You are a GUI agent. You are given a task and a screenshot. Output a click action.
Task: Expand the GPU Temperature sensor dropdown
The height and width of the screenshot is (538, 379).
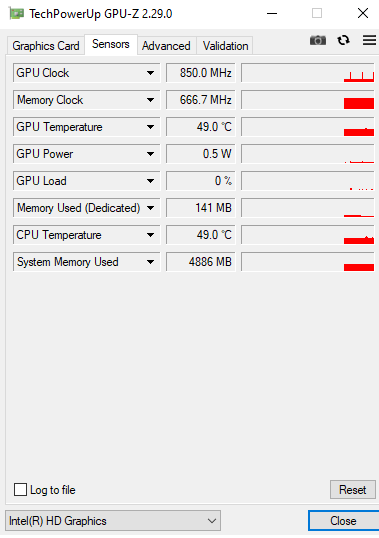[150, 127]
